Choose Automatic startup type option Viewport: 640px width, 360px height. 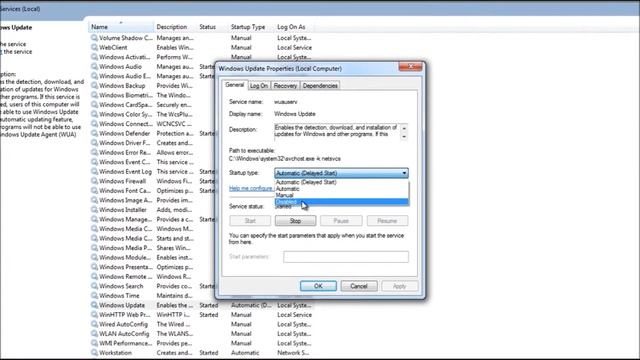click(288, 189)
